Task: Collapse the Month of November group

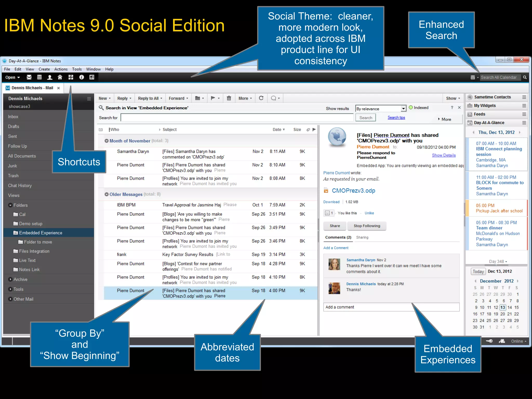Action: point(107,141)
